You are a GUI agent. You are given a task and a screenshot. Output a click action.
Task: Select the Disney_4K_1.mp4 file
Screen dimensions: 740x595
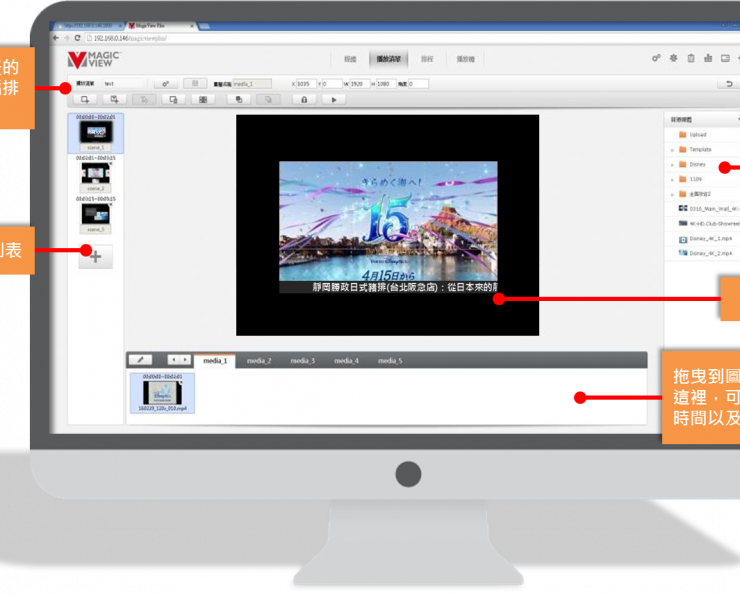pyautogui.click(x=706, y=239)
